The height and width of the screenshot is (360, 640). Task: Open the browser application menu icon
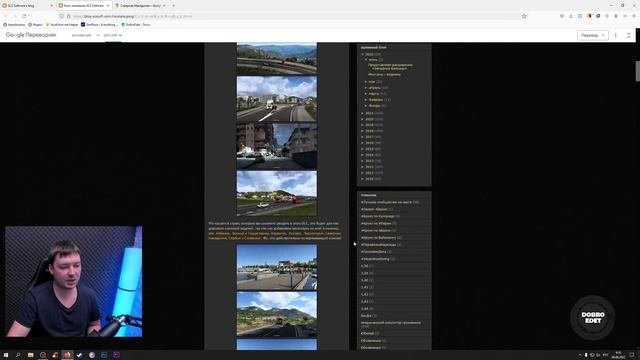pyautogui.click(x=634, y=16)
